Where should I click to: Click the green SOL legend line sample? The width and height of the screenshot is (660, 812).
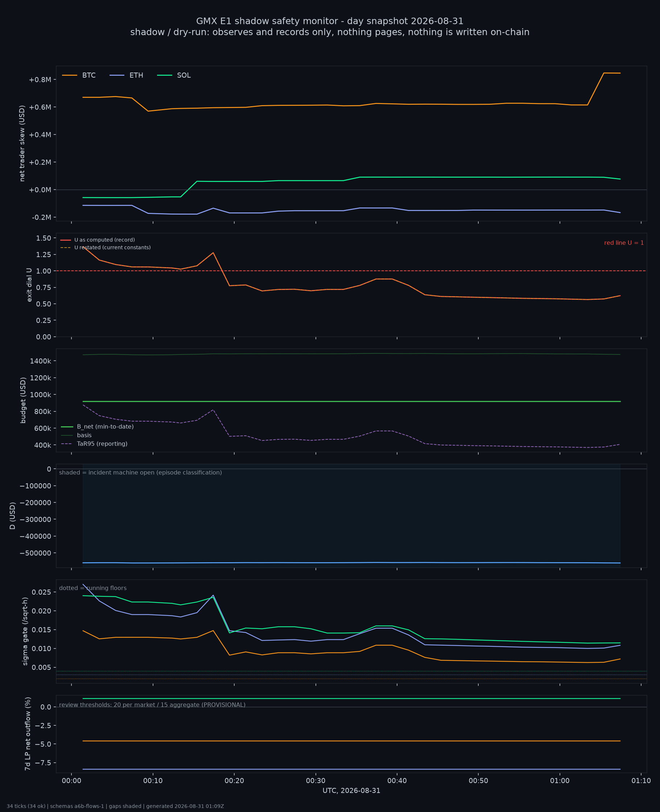[x=165, y=75]
